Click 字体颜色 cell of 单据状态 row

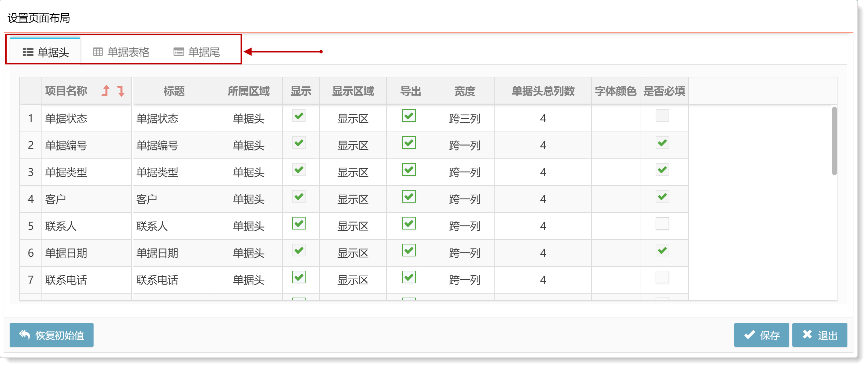click(x=615, y=118)
